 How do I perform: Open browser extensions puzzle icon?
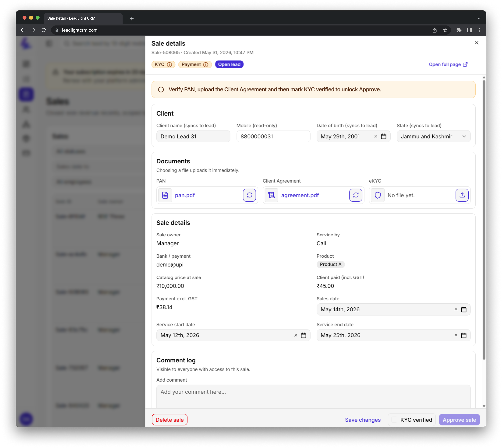coord(459,30)
